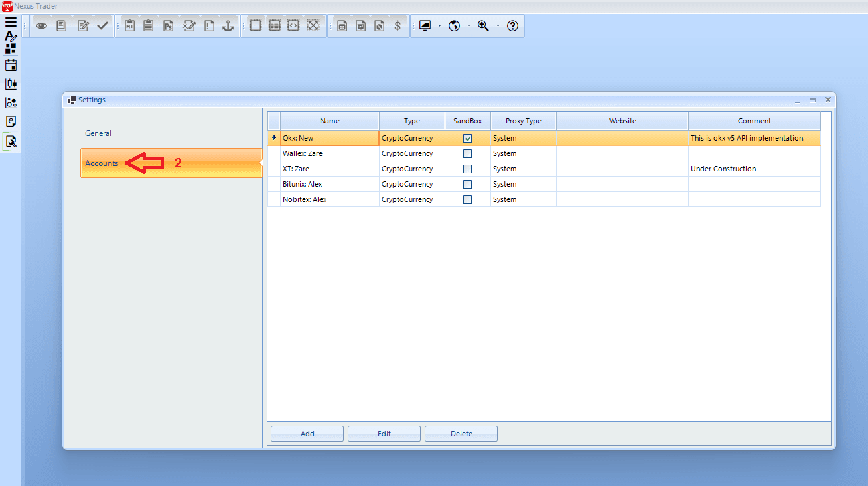Switch to the General settings tab

[x=98, y=133]
